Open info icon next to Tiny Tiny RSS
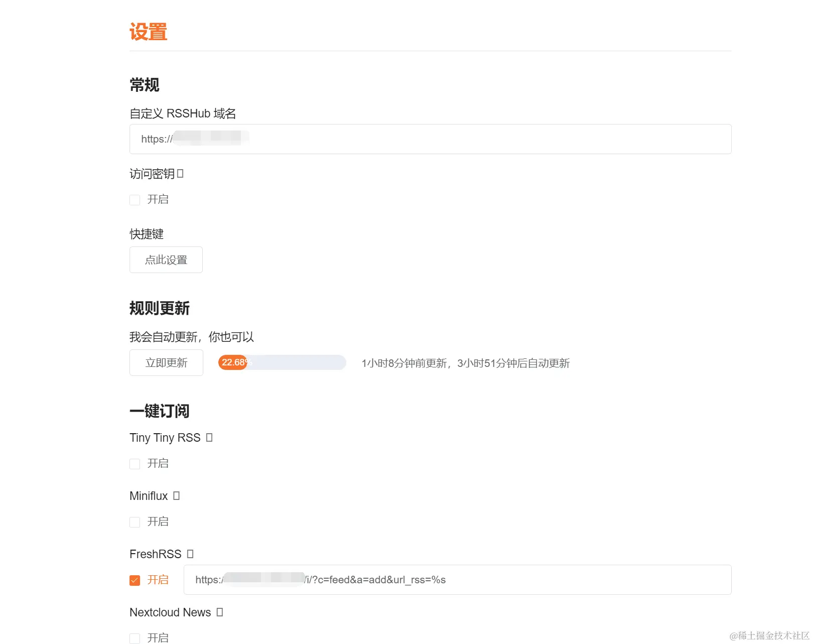The height and width of the screenshot is (644, 813). (x=209, y=438)
